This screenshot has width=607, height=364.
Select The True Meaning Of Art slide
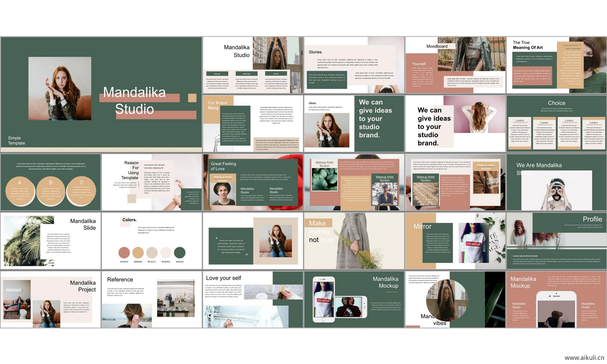point(556,65)
